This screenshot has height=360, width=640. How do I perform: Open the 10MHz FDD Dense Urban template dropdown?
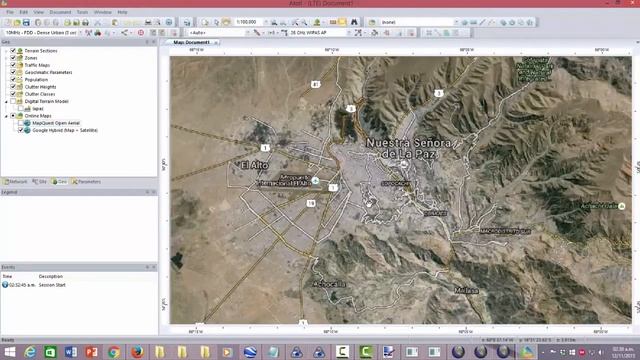point(80,33)
